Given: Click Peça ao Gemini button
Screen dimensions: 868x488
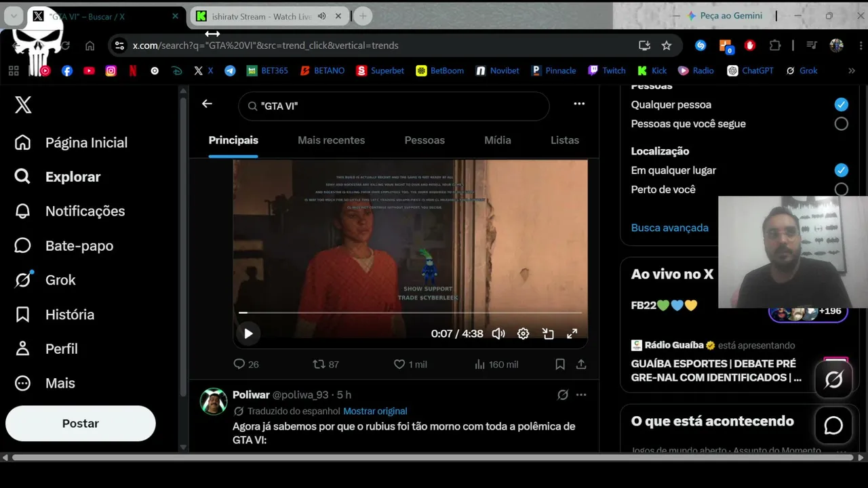Looking at the screenshot, I should pos(724,16).
